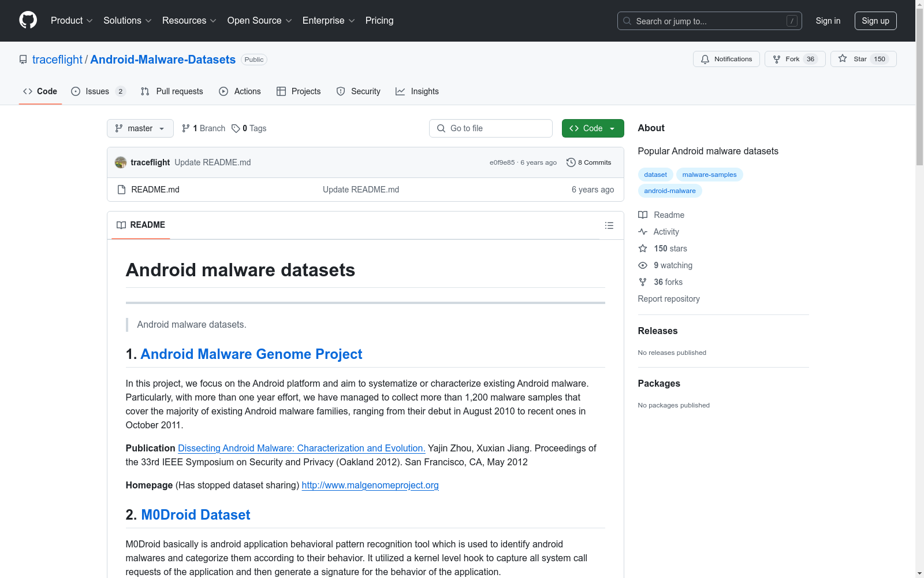Image resolution: width=924 pixels, height=578 pixels.
Task: Open the Security tab
Action: click(x=359, y=91)
